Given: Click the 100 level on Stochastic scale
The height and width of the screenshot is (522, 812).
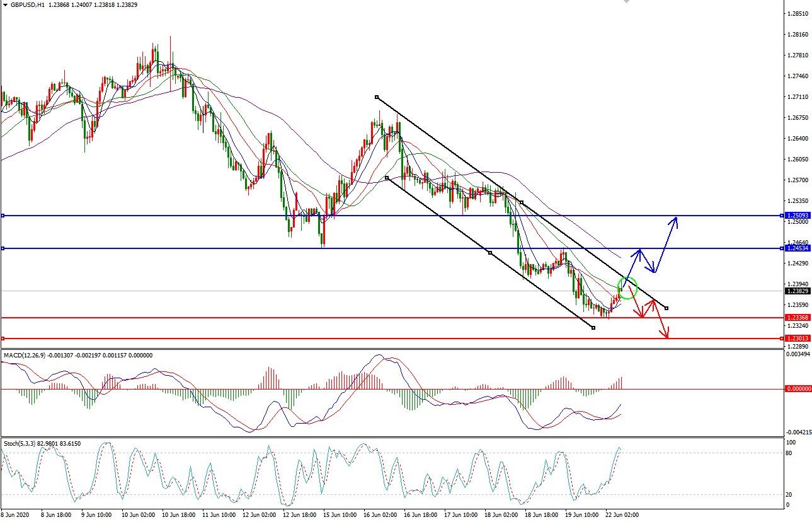Looking at the screenshot, I should pyautogui.click(x=792, y=443).
